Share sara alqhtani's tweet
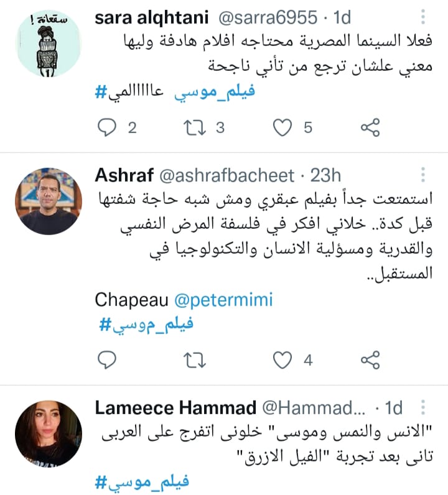The image size is (448, 495). coord(370,127)
